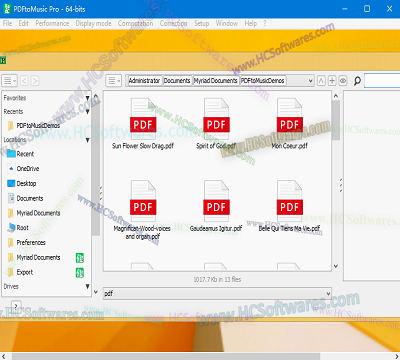
Task: Select the Recent location
Action: coord(21,154)
